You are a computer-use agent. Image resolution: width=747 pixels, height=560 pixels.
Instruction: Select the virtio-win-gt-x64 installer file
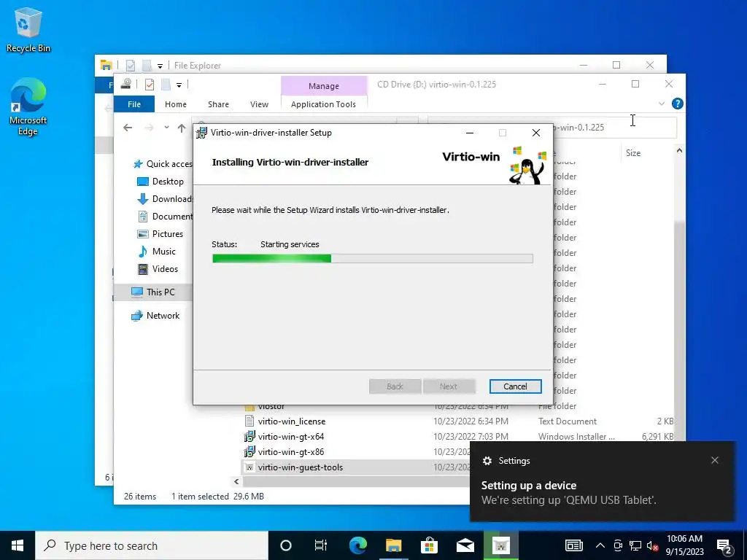click(x=290, y=437)
